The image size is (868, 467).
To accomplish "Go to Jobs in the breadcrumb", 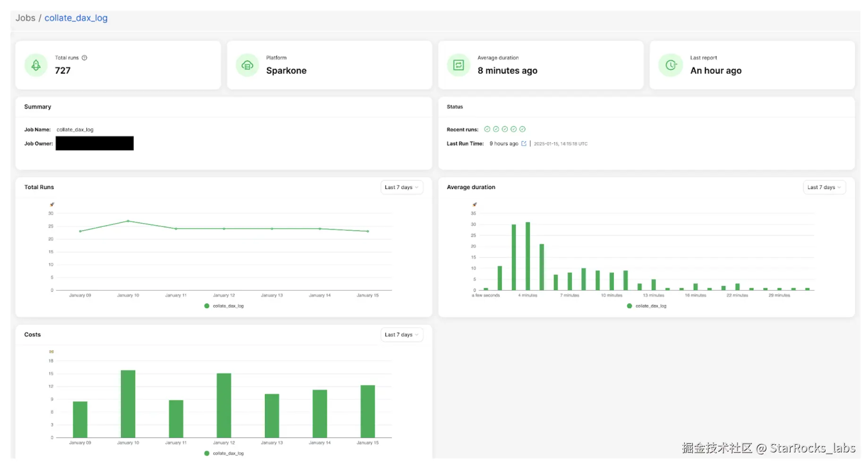I will pyautogui.click(x=26, y=18).
